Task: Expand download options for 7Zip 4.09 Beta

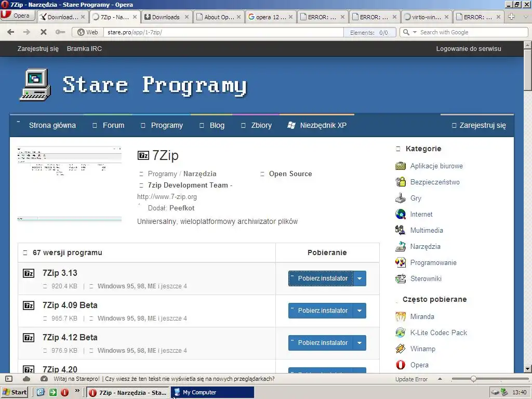Action: 360,311
